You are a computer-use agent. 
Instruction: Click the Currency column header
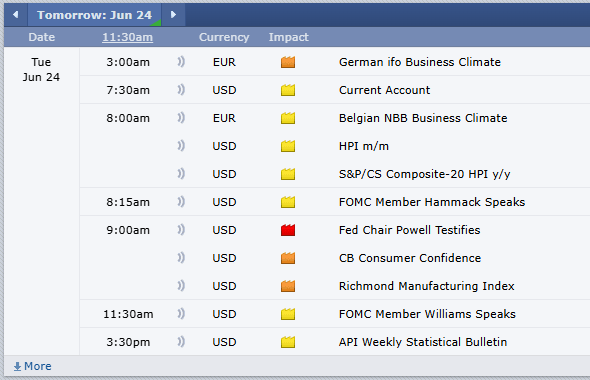pos(224,37)
